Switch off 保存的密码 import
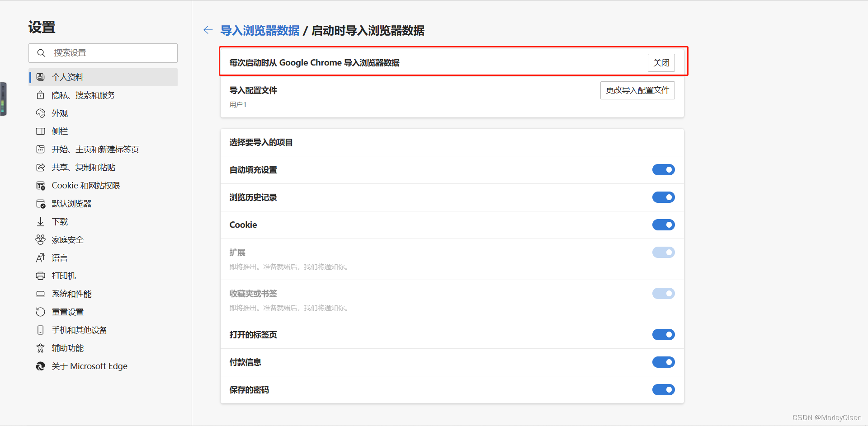The width and height of the screenshot is (868, 426). [663, 390]
